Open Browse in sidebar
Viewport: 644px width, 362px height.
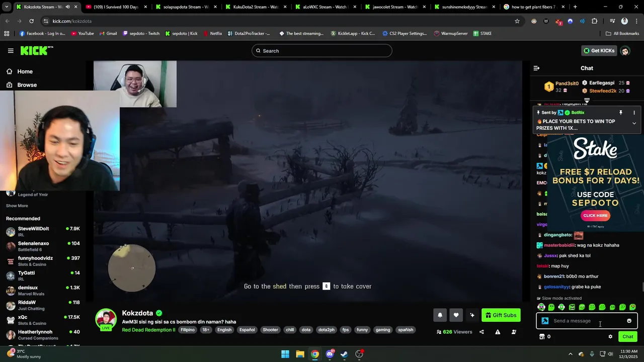(x=27, y=85)
